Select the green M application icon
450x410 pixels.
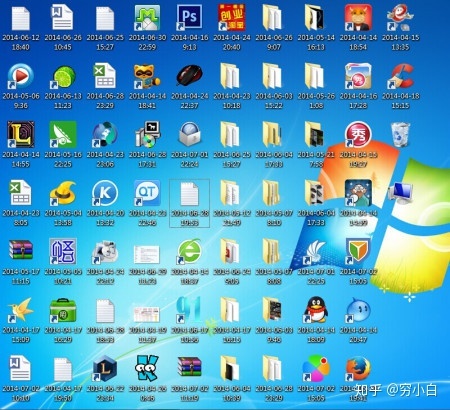pyautogui.click(x=147, y=17)
